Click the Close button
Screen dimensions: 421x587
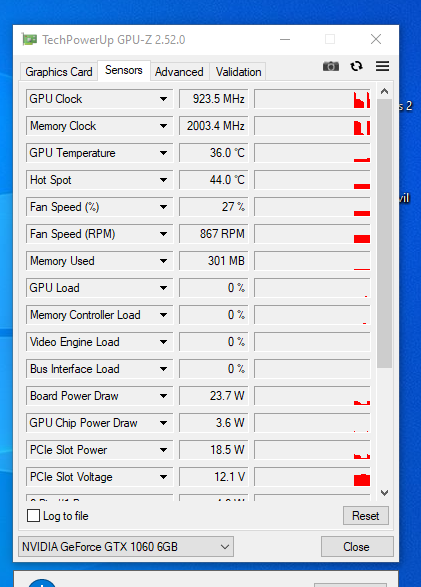point(357,547)
